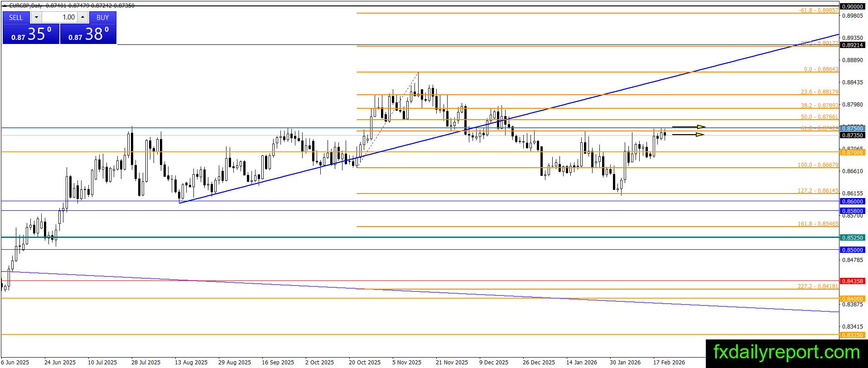Click the 13 Aug 2025 date label
This screenshot has height=368, width=868.
[x=191, y=363]
